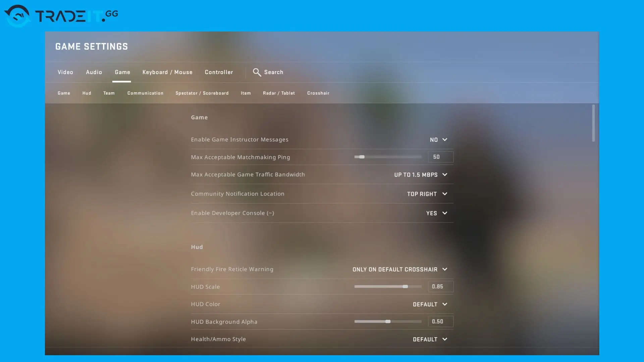Jump to the Crosshair subsection
The image size is (644, 362).
tap(318, 93)
